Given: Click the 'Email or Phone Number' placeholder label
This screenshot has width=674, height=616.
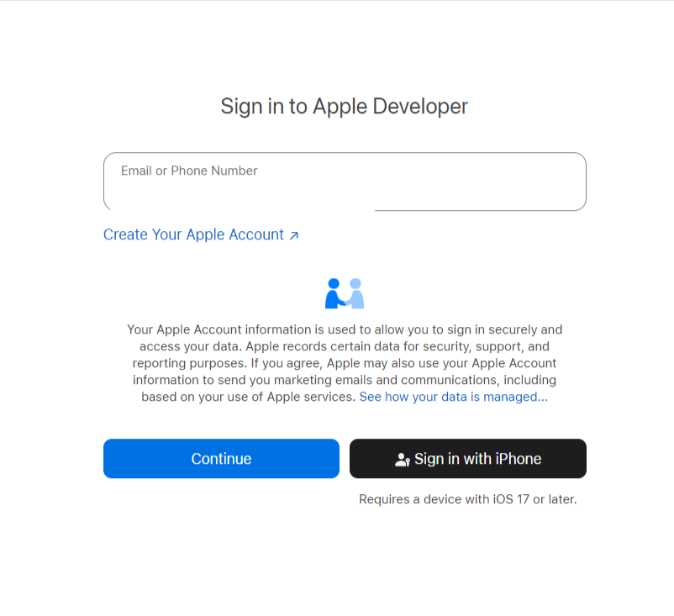Looking at the screenshot, I should click(x=189, y=171).
